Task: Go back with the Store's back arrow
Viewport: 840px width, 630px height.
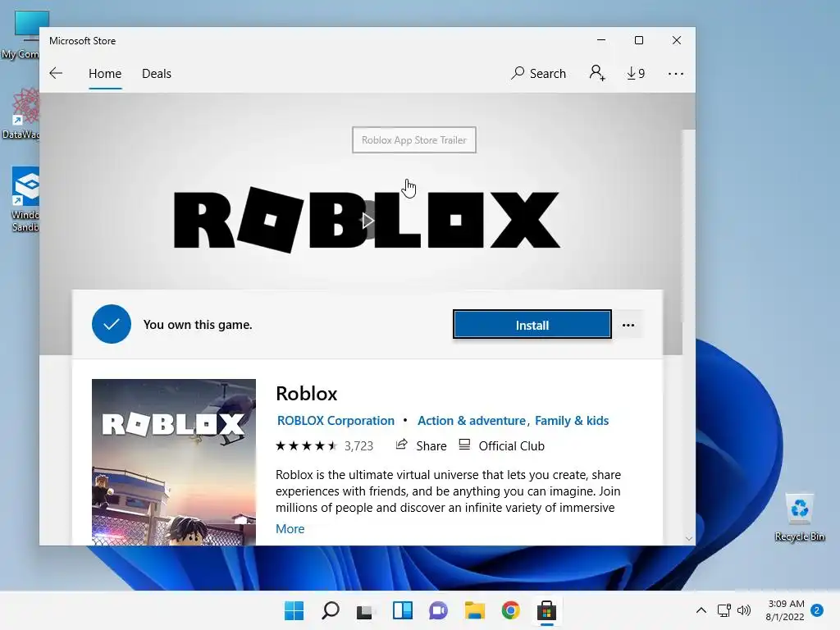Action: [x=56, y=73]
